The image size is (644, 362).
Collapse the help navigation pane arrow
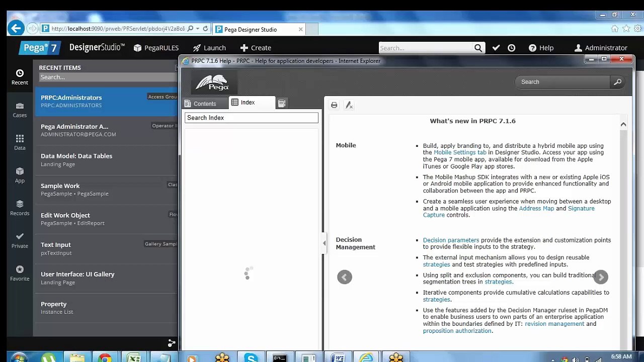click(x=324, y=243)
